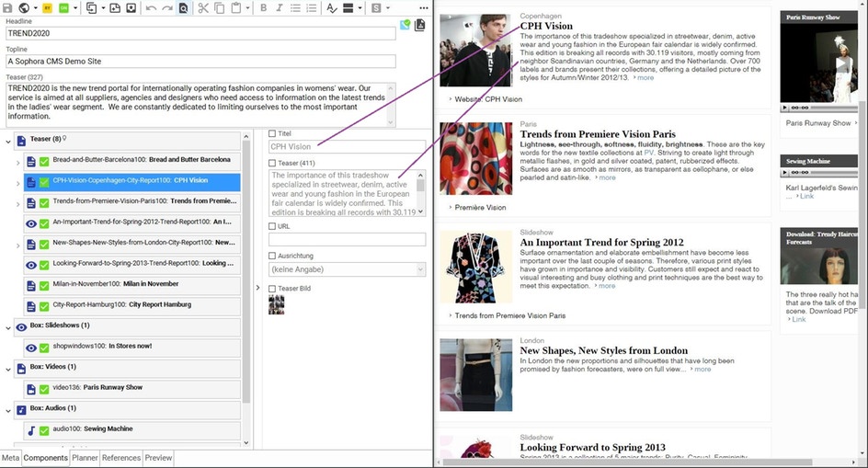The width and height of the screenshot is (868, 468).
Task: Click 'more' link under CPH Vision article
Action: coord(645,78)
